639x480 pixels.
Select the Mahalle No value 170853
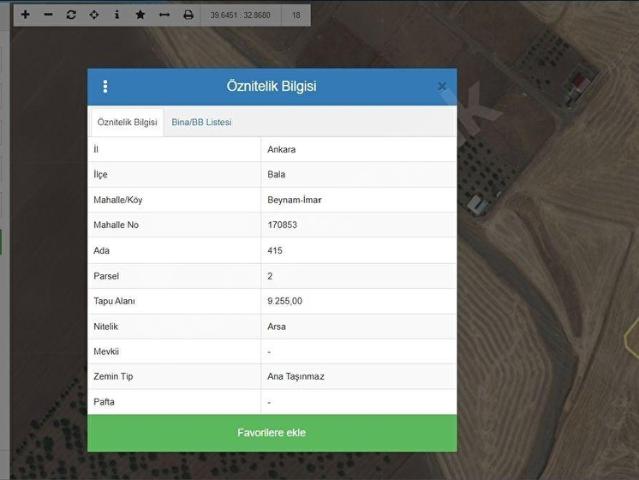tap(282, 225)
